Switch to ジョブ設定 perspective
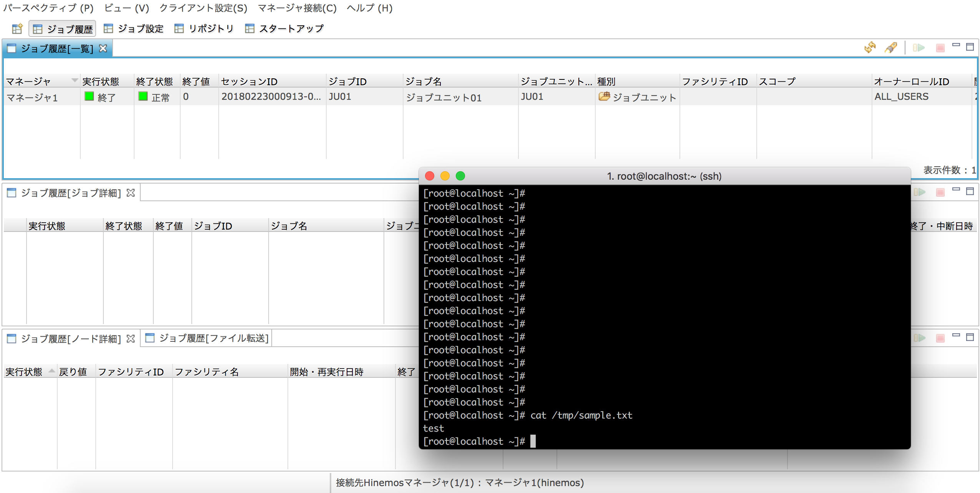Screen dimensions: 980x493 (134, 29)
